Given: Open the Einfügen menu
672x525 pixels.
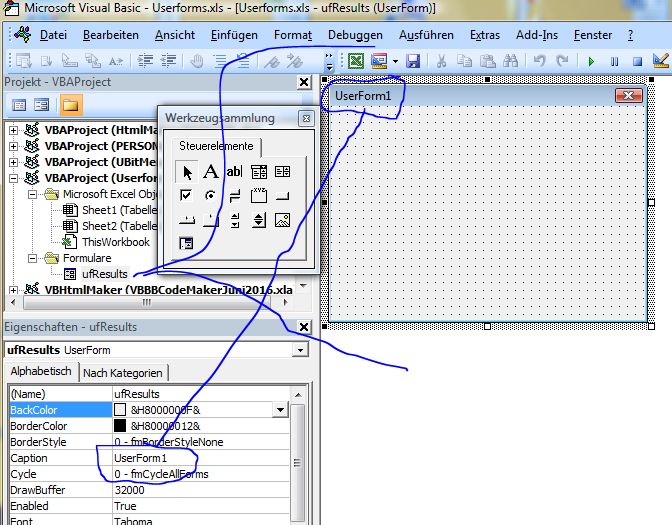Looking at the screenshot, I should 234,35.
